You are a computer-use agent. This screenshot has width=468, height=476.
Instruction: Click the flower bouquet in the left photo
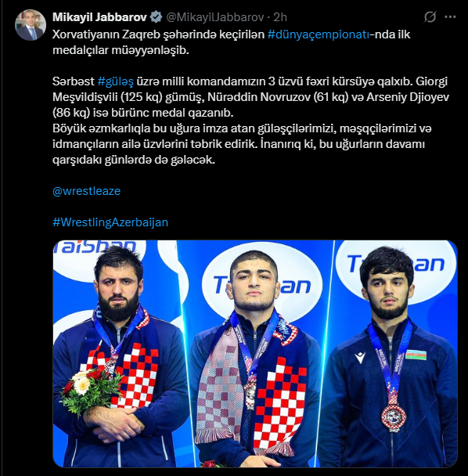point(89,391)
